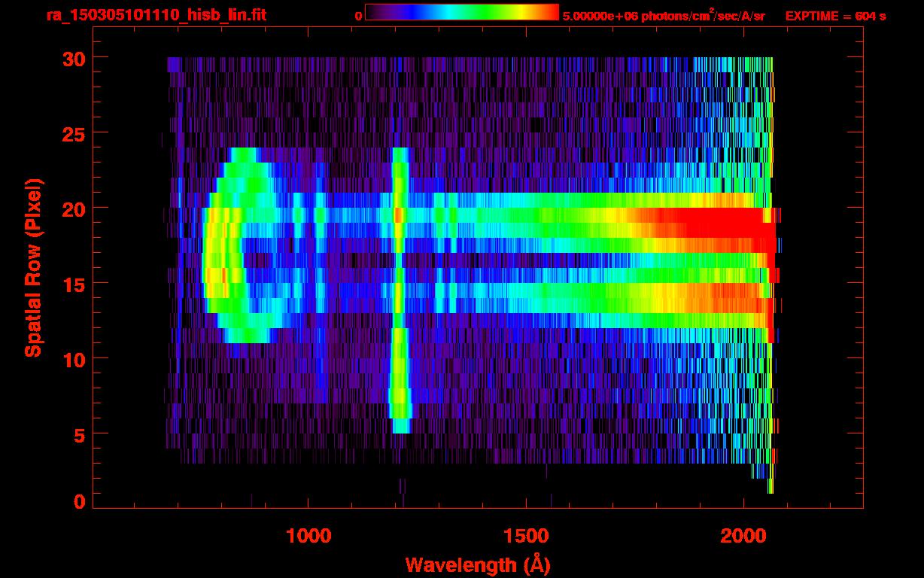Click the x-axis tick label 1500
The height and width of the screenshot is (578, 924).
[x=526, y=536]
